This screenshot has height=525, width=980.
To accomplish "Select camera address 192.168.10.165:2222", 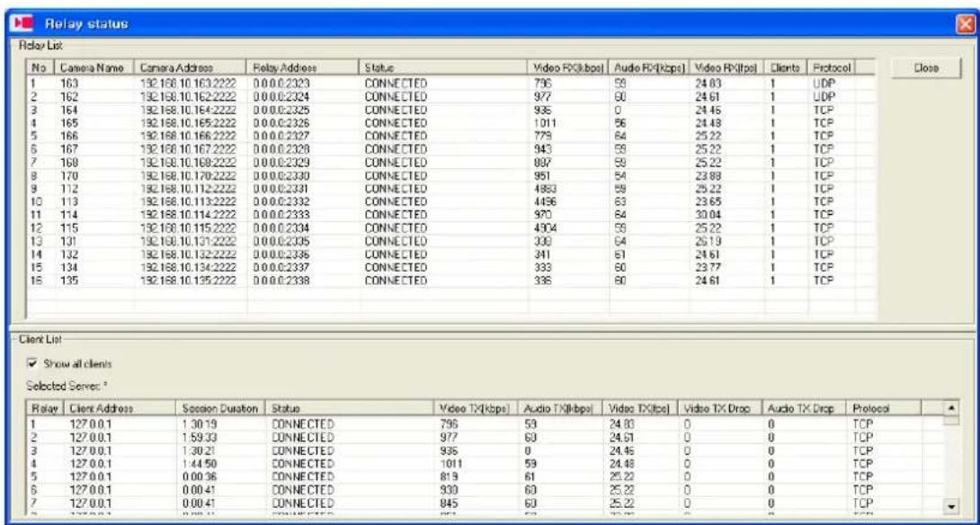I will pyautogui.click(x=188, y=122).
